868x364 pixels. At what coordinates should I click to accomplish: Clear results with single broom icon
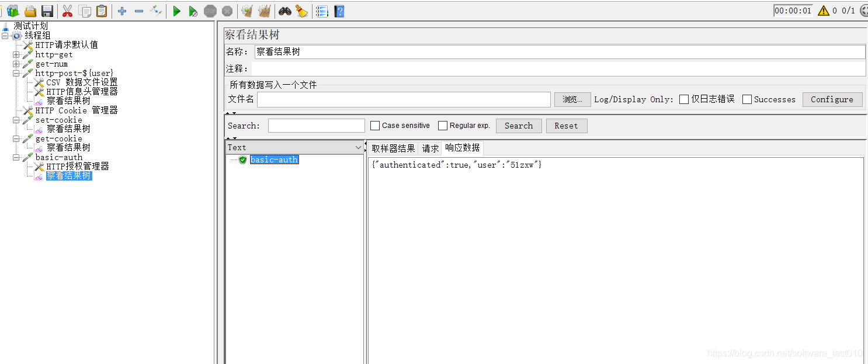click(247, 11)
